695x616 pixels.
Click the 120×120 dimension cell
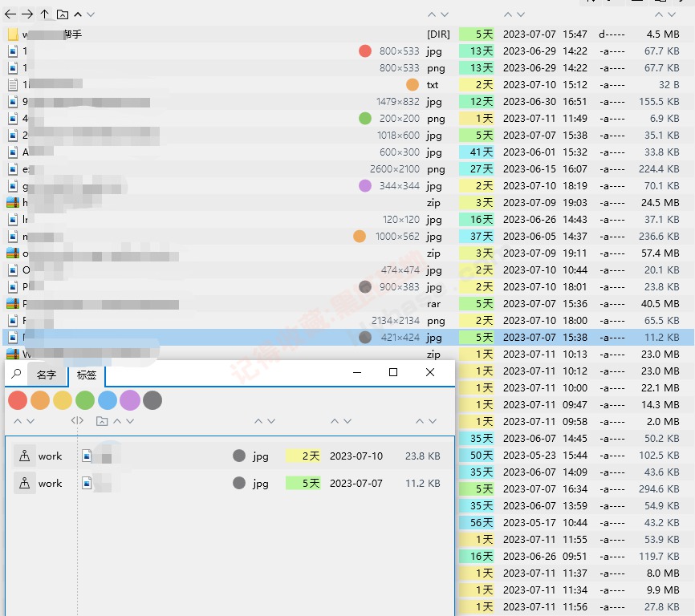401,219
